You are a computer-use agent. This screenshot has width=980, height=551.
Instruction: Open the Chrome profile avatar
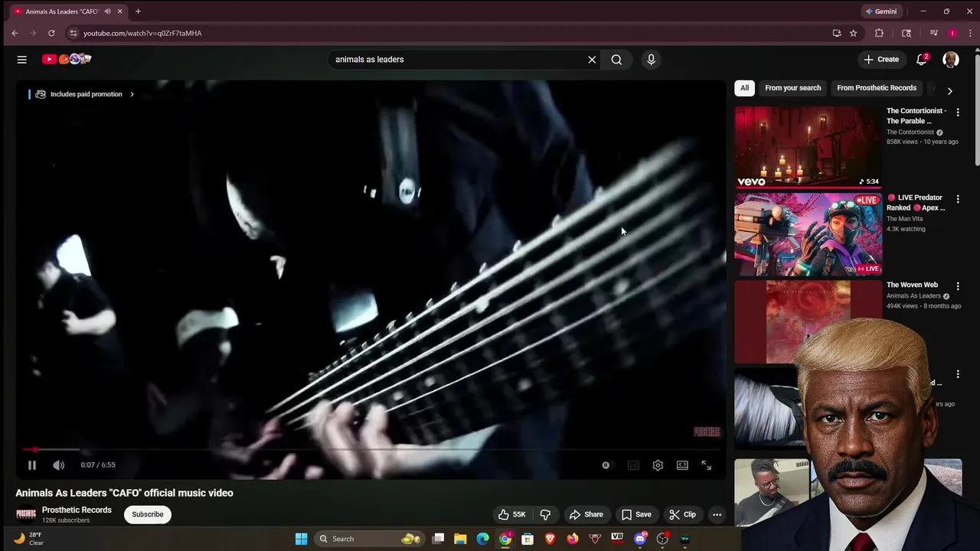point(952,34)
